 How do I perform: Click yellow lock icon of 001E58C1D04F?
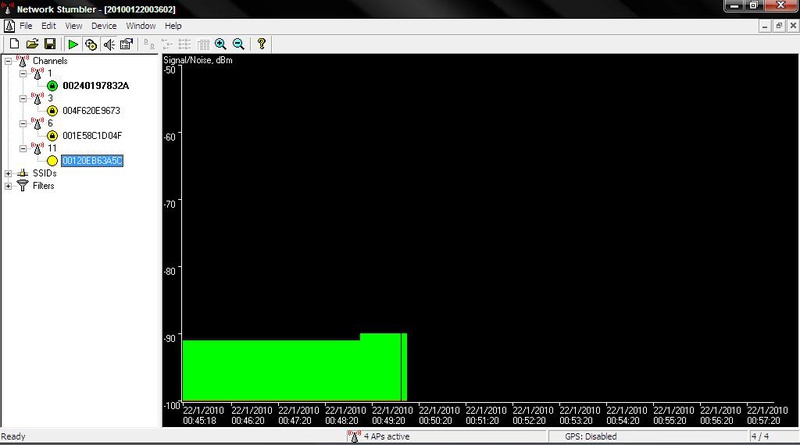(52, 136)
